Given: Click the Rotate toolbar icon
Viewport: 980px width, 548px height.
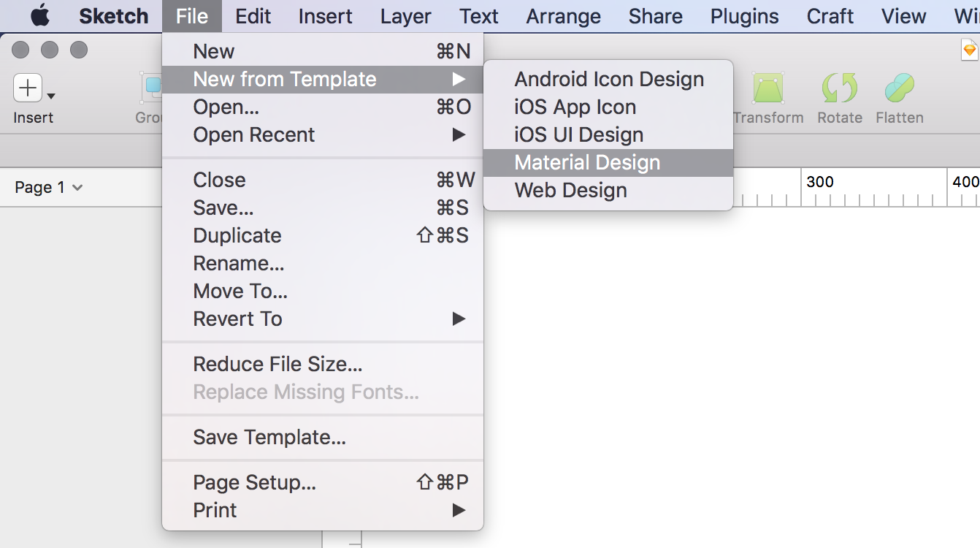Looking at the screenshot, I should (840, 88).
